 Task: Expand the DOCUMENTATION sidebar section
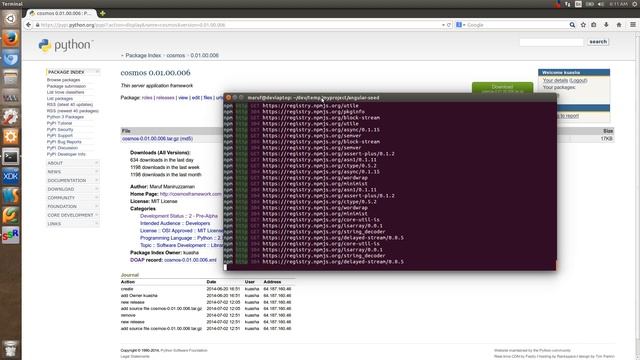[x=73, y=180]
